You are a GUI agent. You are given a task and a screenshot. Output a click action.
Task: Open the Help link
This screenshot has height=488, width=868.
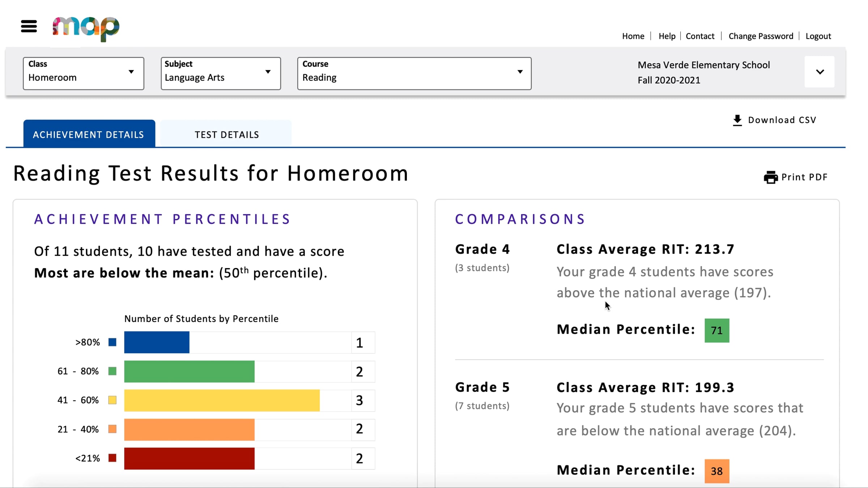coord(667,36)
